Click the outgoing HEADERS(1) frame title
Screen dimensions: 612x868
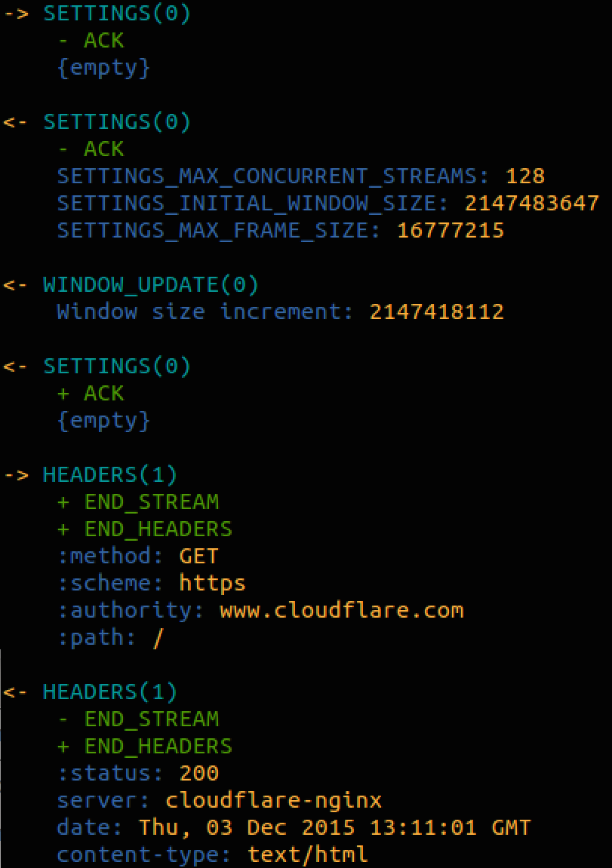coord(110,475)
